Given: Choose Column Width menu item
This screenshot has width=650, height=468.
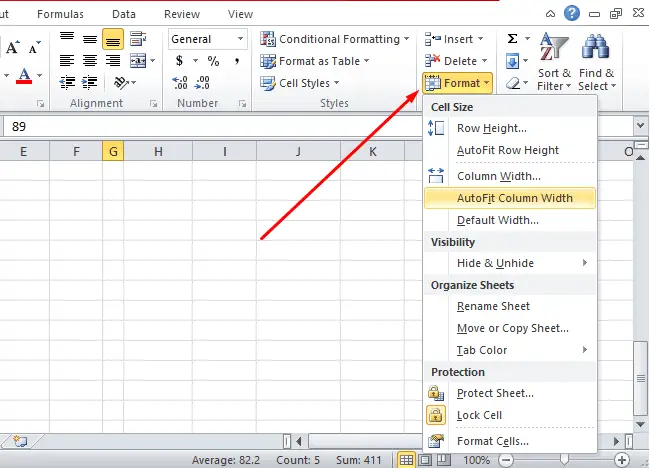Looking at the screenshot, I should (510, 176).
